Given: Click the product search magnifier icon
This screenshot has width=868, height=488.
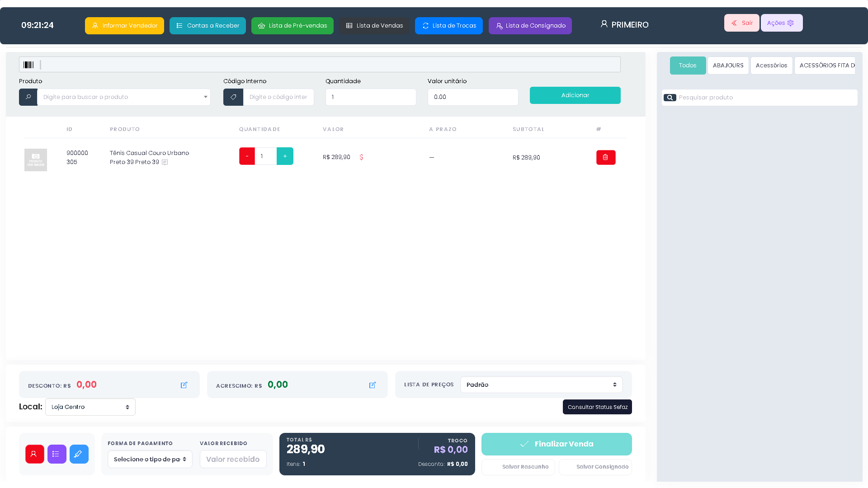Looking at the screenshot, I should tap(28, 97).
